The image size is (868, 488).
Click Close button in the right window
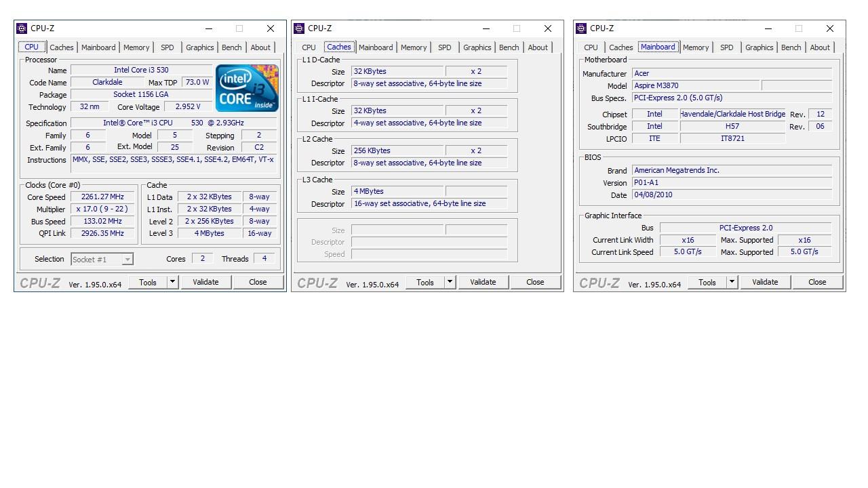[x=817, y=282]
